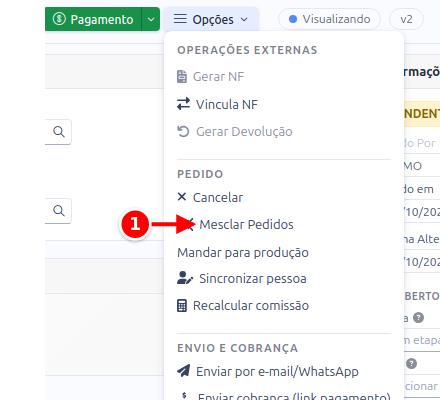The image size is (440, 400).
Task: Click the PEDIDO section heading
Action: 200,174
